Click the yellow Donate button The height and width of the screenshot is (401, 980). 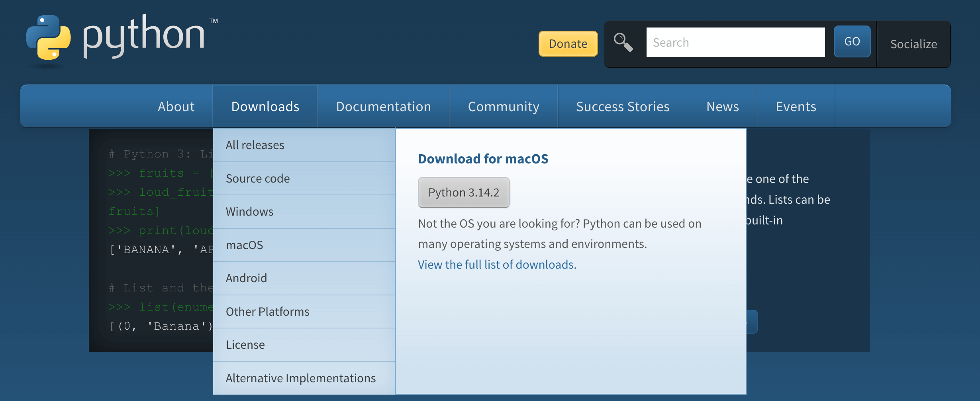tap(568, 43)
